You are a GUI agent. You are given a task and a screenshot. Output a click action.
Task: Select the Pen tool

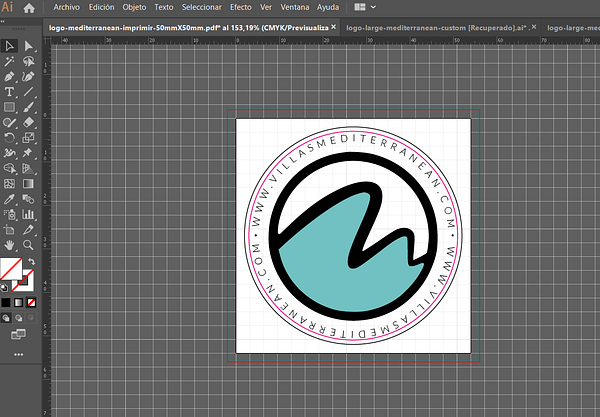(x=9, y=76)
